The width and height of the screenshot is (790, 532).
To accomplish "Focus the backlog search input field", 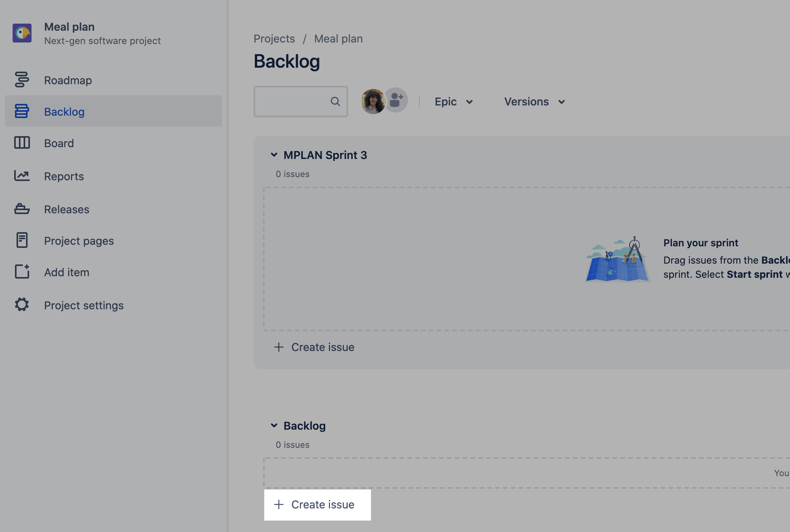I will pos(301,102).
